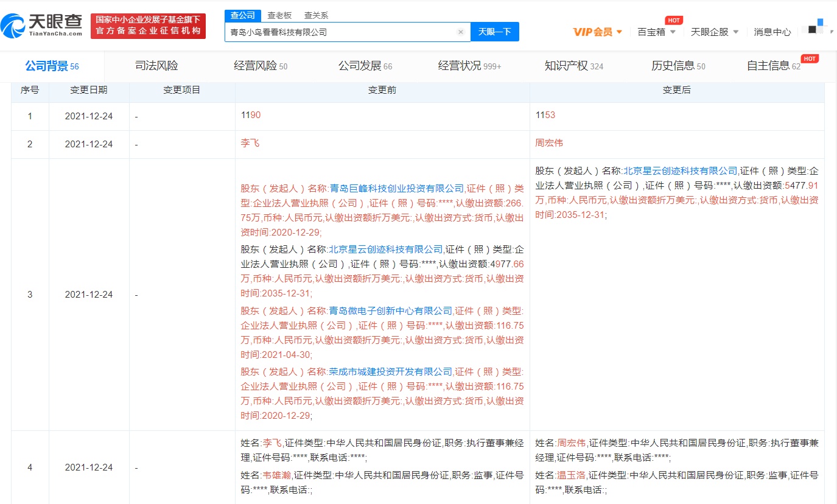Open 荣成市城建投资开发有限公司 link
This screenshot has height=504, width=837.
click(x=391, y=371)
